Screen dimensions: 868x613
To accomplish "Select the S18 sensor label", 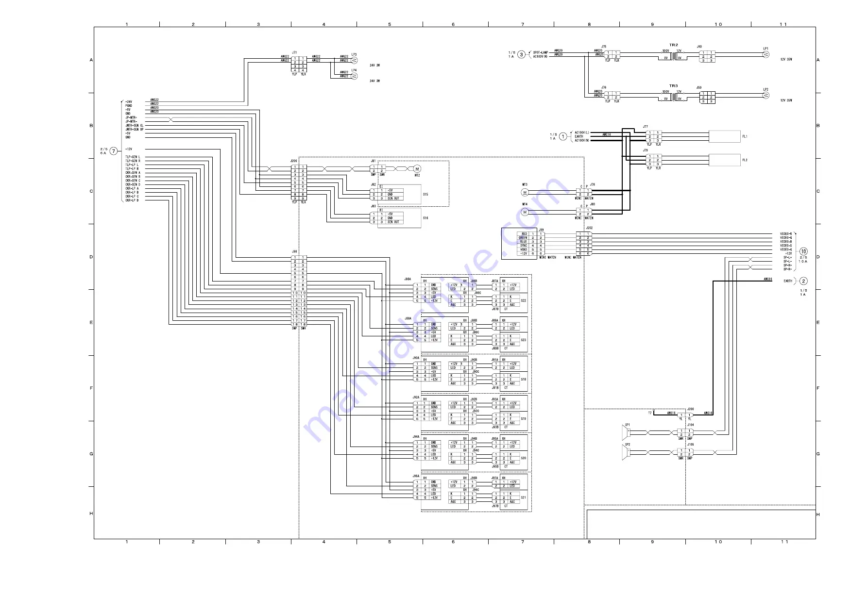I will coord(524,380).
